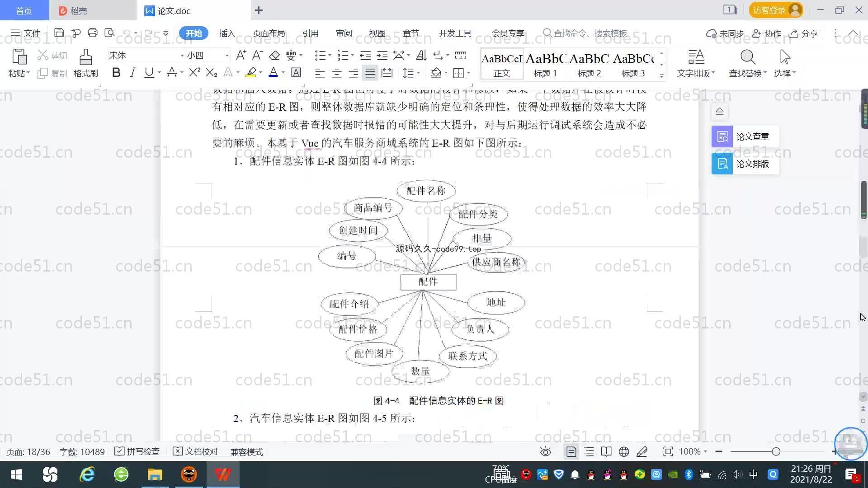Expand numbered list options arrow
Viewport: 868px width, 488px height.
tap(353, 56)
